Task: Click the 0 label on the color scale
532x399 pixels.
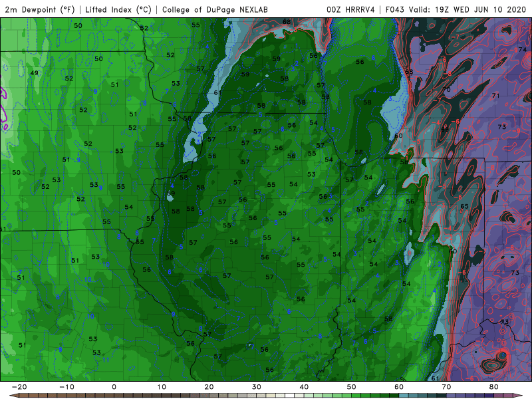Action: click(114, 387)
